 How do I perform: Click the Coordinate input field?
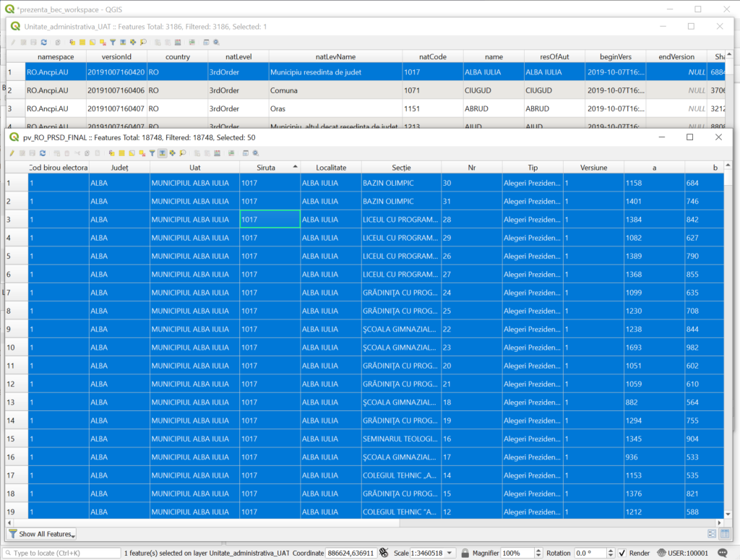(350, 553)
